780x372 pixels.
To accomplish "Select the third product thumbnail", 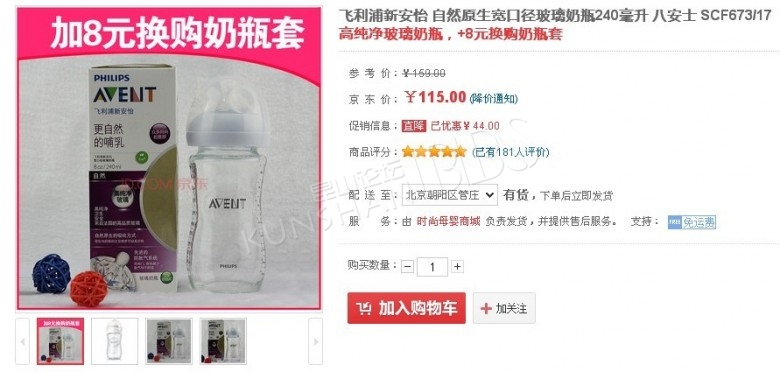I will [169, 341].
